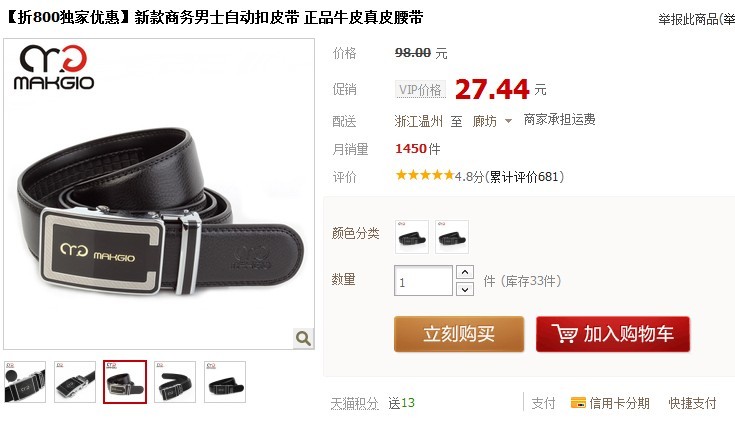Click the shopping cart icon in red button
735x421 pixels.
click(564, 333)
